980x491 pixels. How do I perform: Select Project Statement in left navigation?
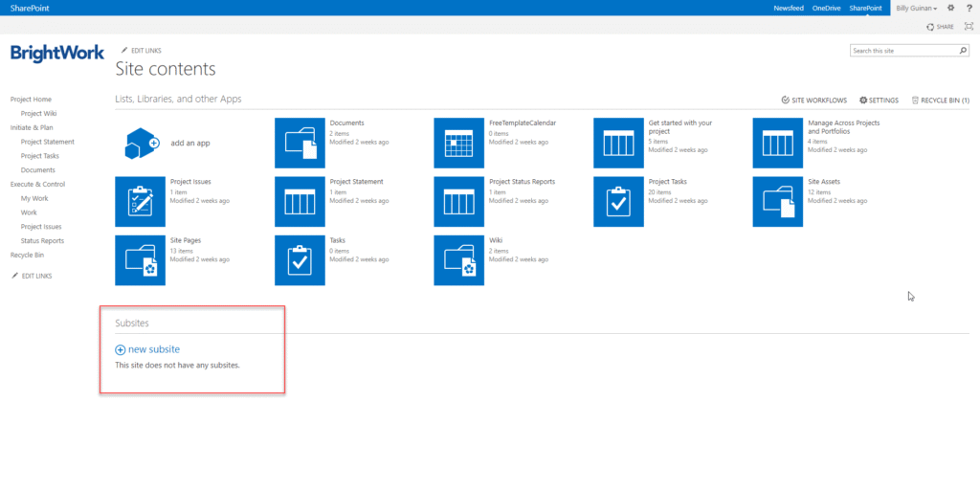pos(47,142)
